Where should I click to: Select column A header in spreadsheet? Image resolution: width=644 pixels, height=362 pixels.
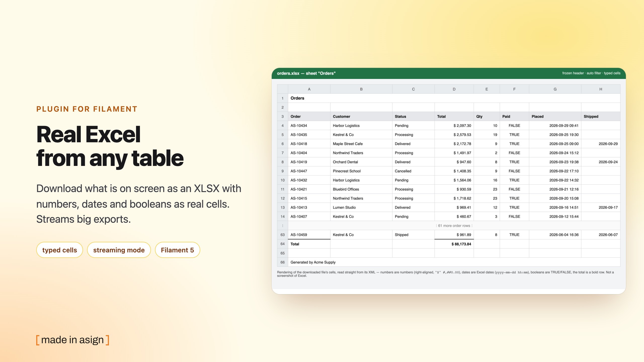(x=309, y=89)
